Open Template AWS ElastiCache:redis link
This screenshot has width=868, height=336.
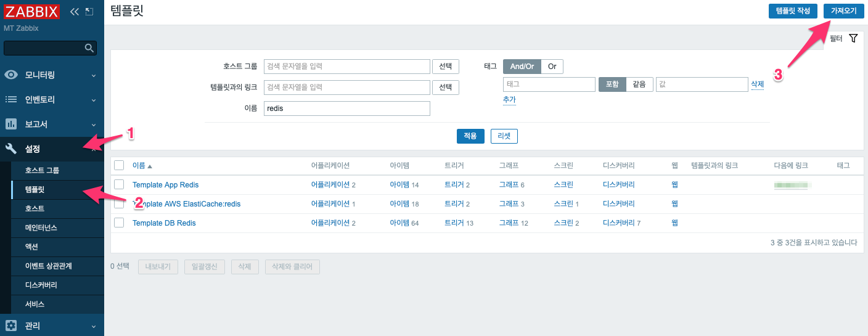(187, 204)
